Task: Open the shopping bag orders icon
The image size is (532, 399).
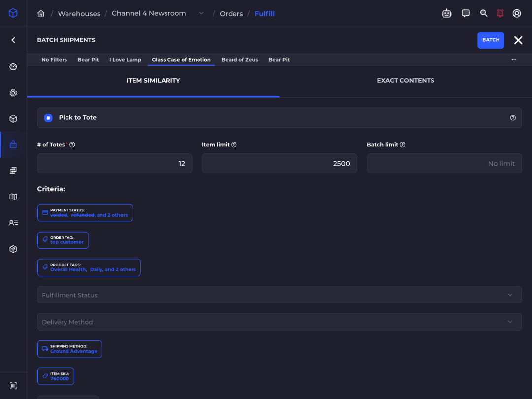Action: pyautogui.click(x=13, y=144)
